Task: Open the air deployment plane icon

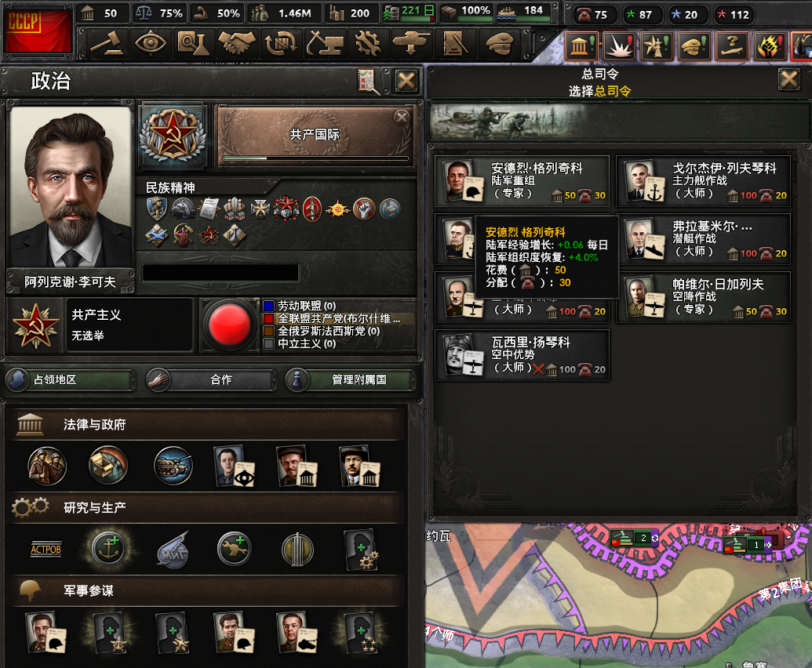Action: tap(410, 43)
